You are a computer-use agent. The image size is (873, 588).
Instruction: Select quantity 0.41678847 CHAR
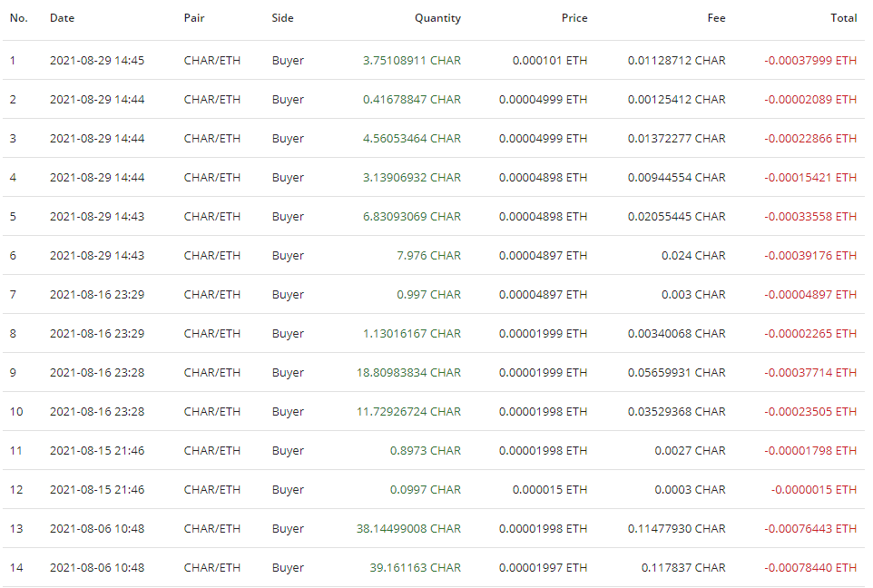[x=412, y=99]
